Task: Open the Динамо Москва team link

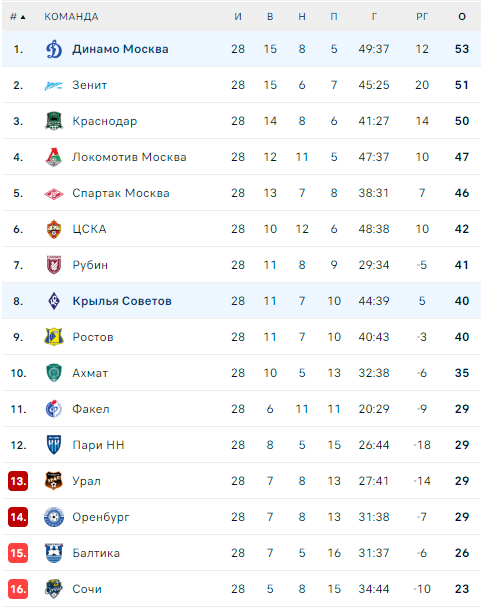Action: pos(120,49)
